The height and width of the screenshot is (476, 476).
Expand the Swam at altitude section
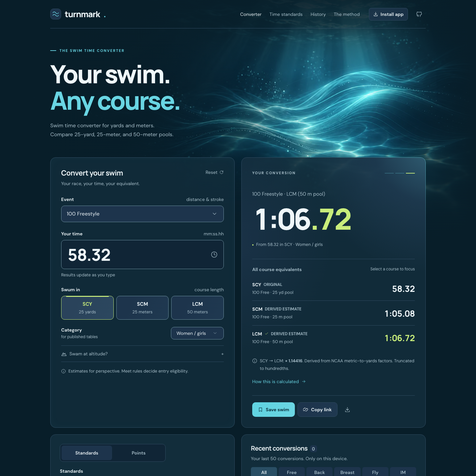coord(142,354)
